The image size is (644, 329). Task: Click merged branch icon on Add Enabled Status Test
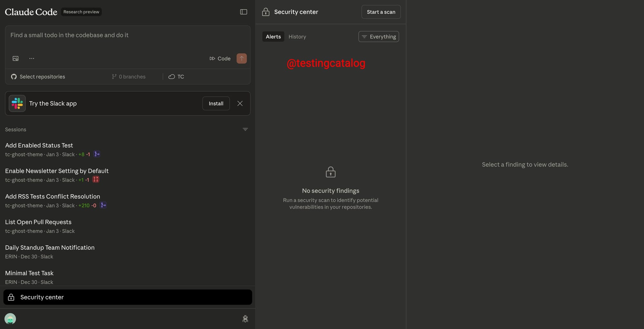click(97, 154)
